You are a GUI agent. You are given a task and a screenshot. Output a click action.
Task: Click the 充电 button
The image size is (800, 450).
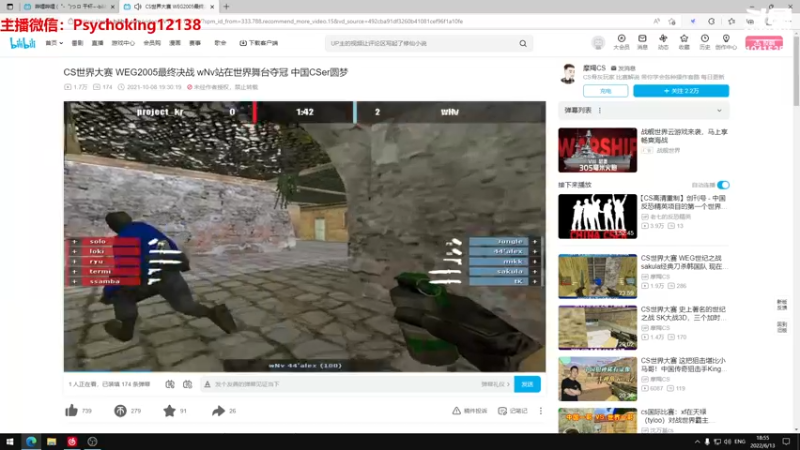click(606, 91)
